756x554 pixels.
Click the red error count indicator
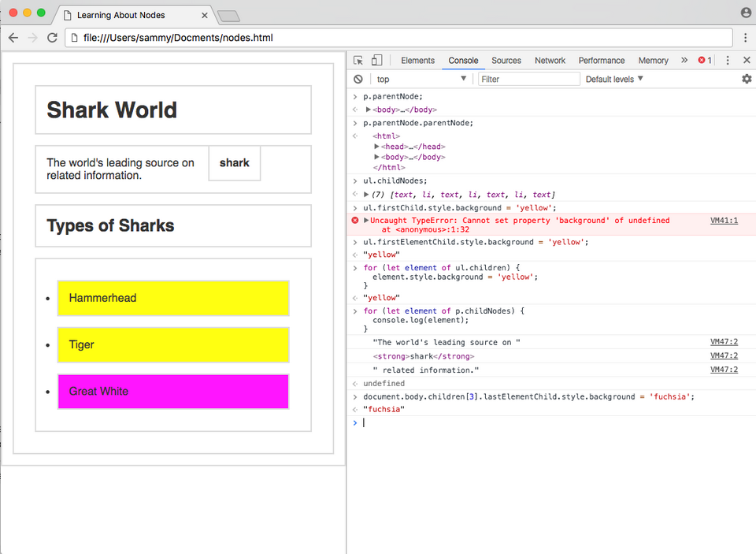click(705, 61)
